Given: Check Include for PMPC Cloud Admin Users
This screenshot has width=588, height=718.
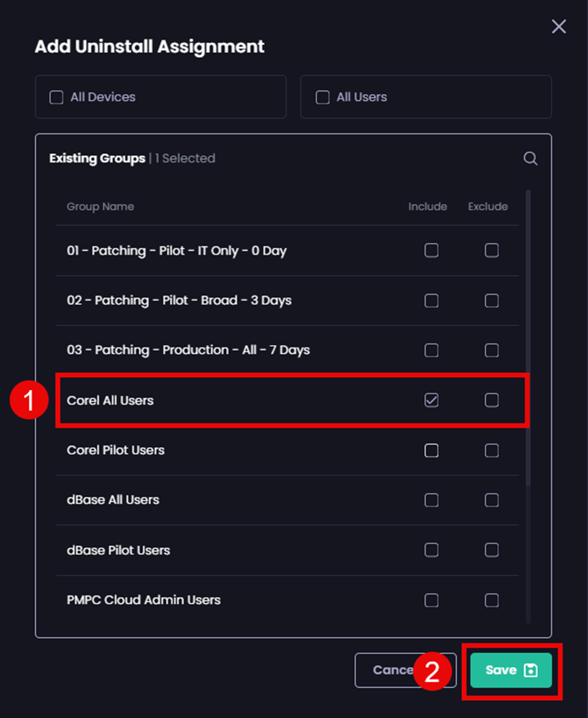Looking at the screenshot, I should tap(431, 600).
